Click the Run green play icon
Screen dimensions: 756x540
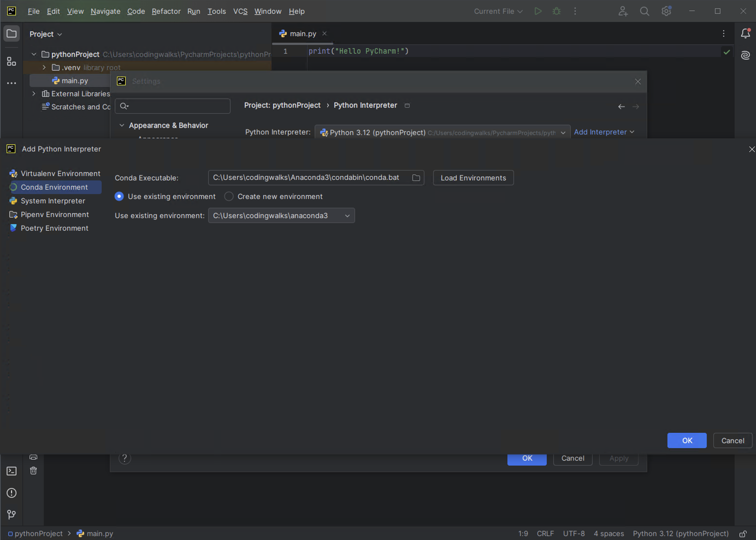tap(538, 11)
